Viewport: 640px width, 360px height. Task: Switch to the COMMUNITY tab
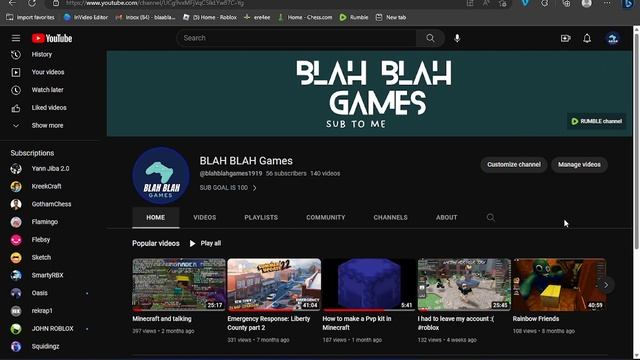(326, 218)
